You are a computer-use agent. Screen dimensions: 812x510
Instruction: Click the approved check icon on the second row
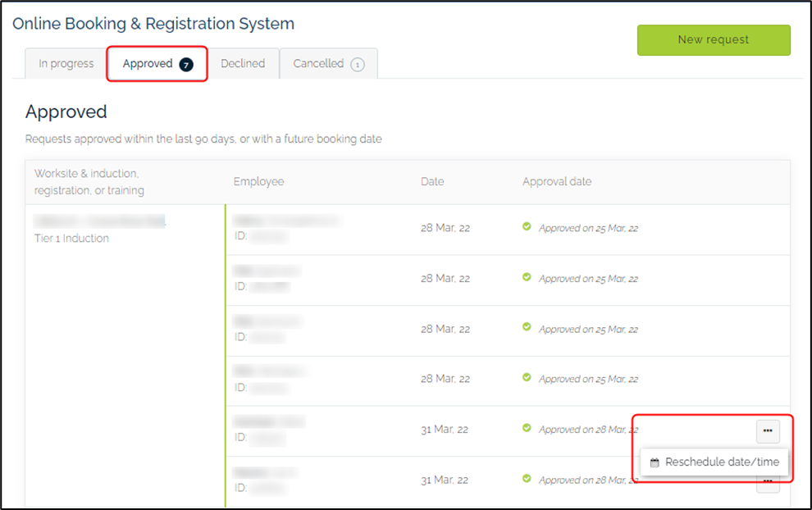[x=527, y=278]
